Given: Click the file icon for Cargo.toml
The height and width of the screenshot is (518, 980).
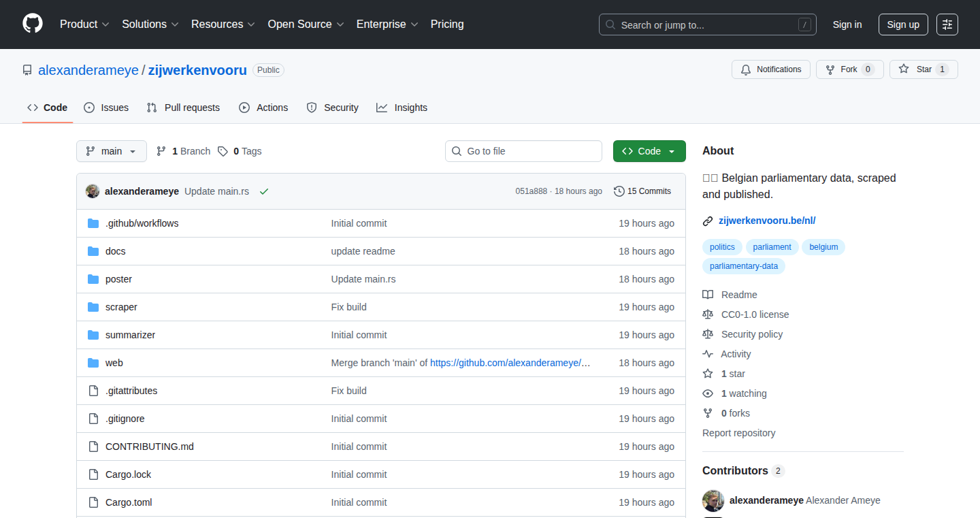Looking at the screenshot, I should pos(93,502).
